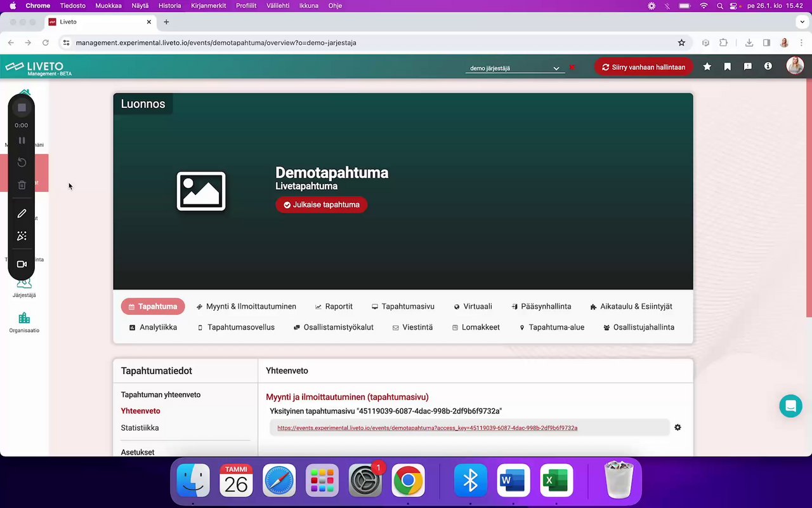Clear organizer selection with the red X
The image size is (812, 508).
coord(572,67)
